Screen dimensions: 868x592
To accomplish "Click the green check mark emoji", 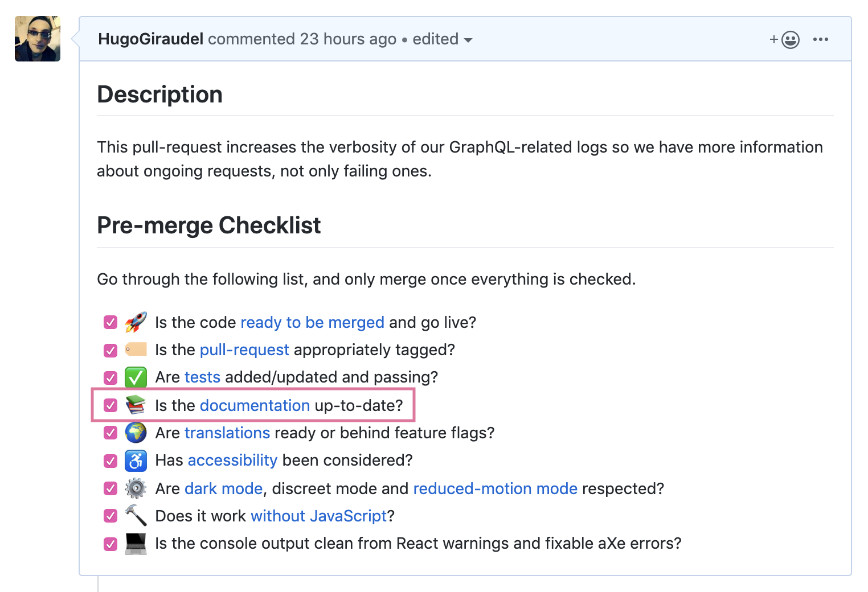I will coord(136,377).
